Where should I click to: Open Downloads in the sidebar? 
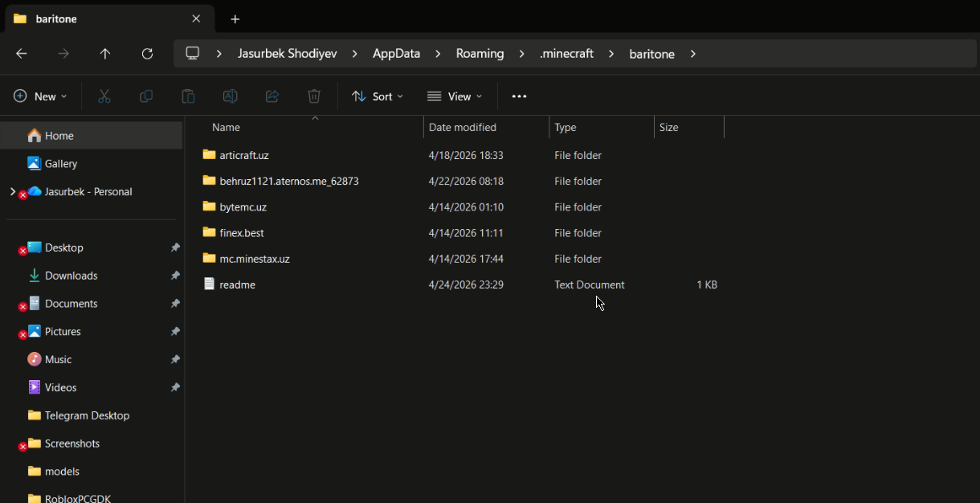coord(71,276)
